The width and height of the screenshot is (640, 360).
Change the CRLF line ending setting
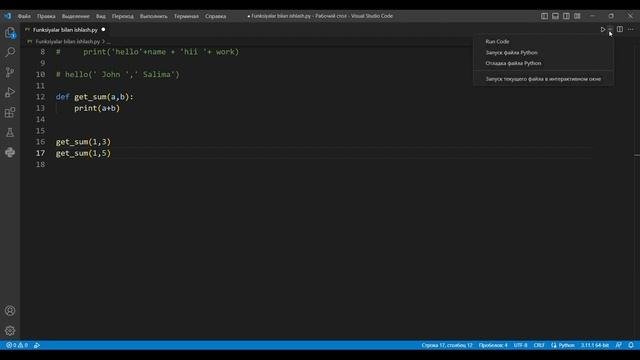[x=539, y=345]
